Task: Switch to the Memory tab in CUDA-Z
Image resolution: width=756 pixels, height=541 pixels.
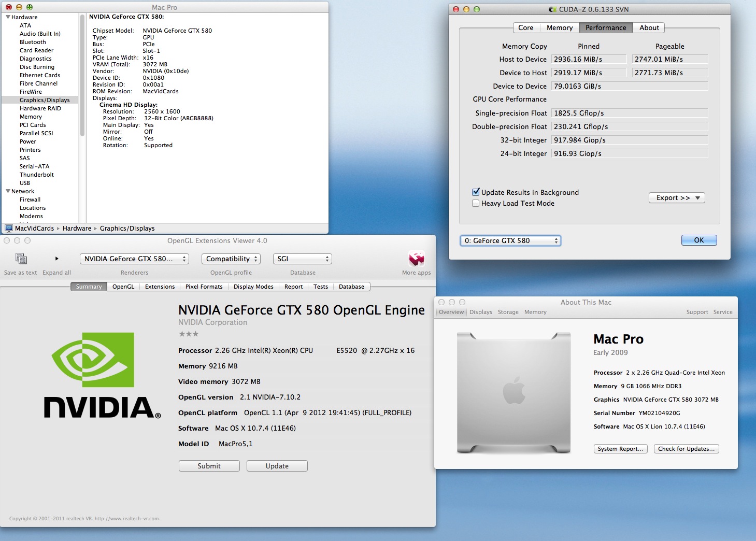Action: click(x=560, y=27)
